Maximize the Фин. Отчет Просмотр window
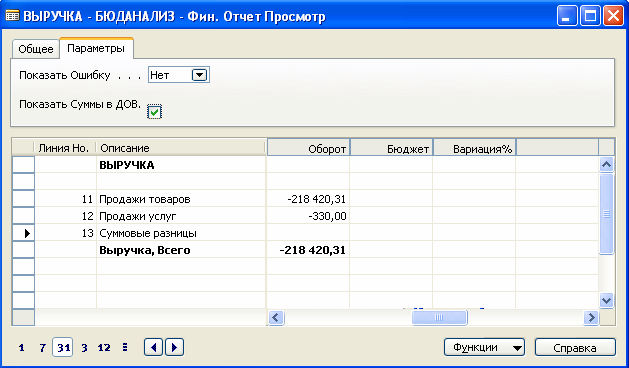 (590, 16)
